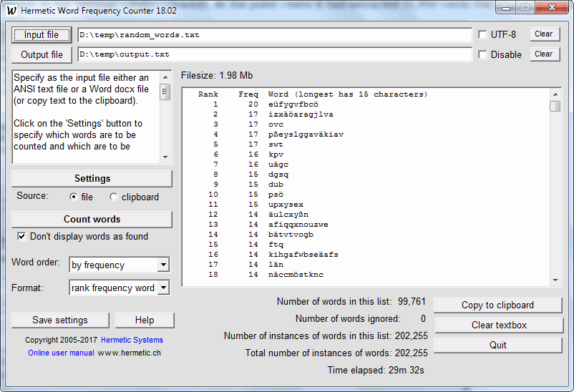Viewport: 574px width, 392px height.
Task: Open the Word order dropdown
Action: click(x=163, y=265)
